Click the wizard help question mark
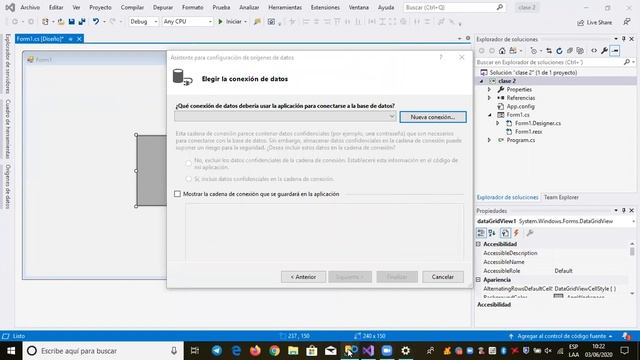640x360 pixels. pyautogui.click(x=441, y=58)
